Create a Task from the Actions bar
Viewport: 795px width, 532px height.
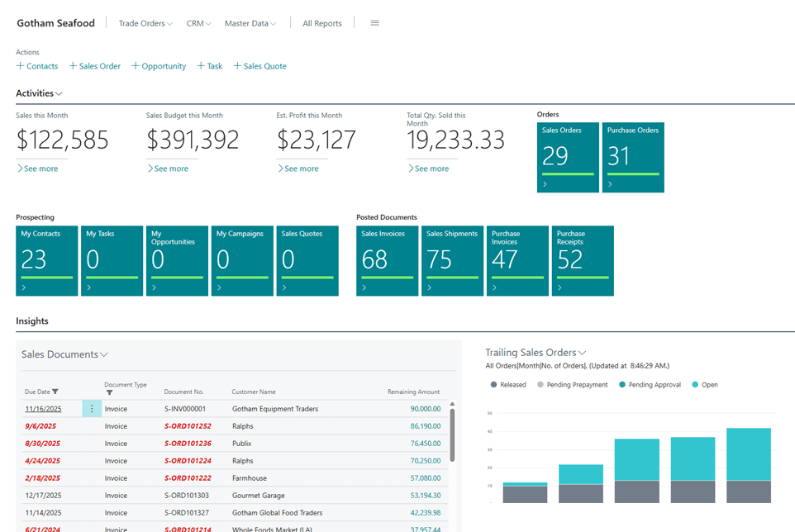(209, 65)
